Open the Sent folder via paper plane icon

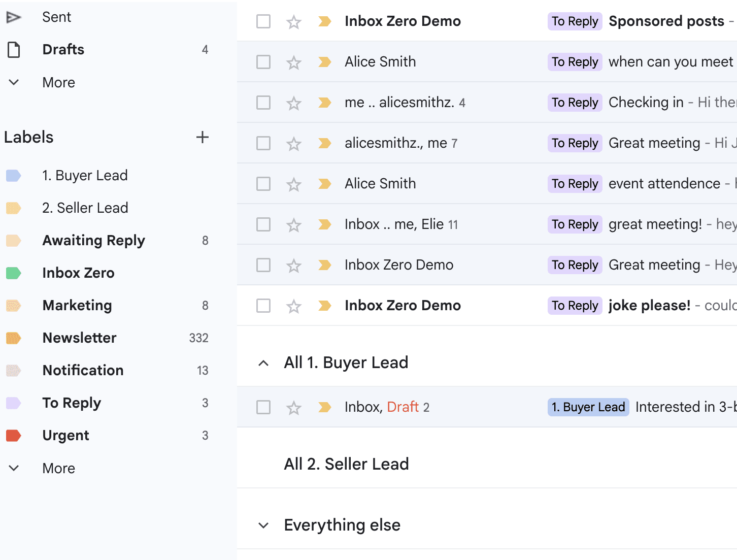pos(14,16)
